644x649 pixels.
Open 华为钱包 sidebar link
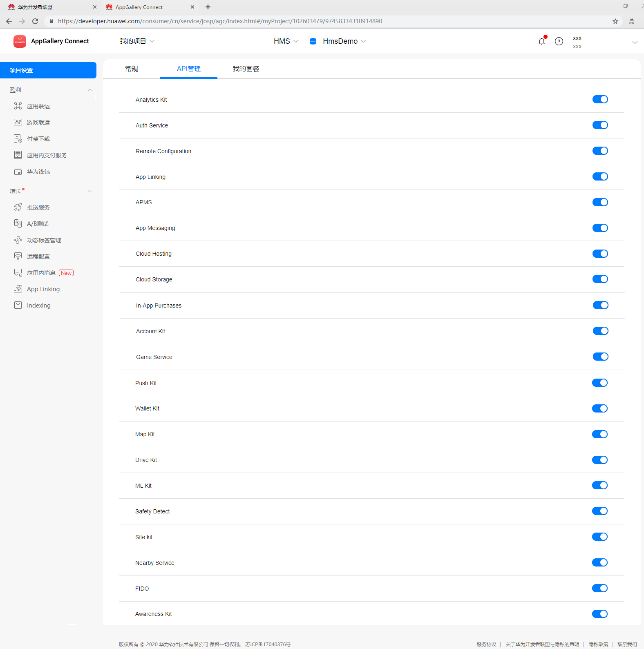tap(38, 172)
